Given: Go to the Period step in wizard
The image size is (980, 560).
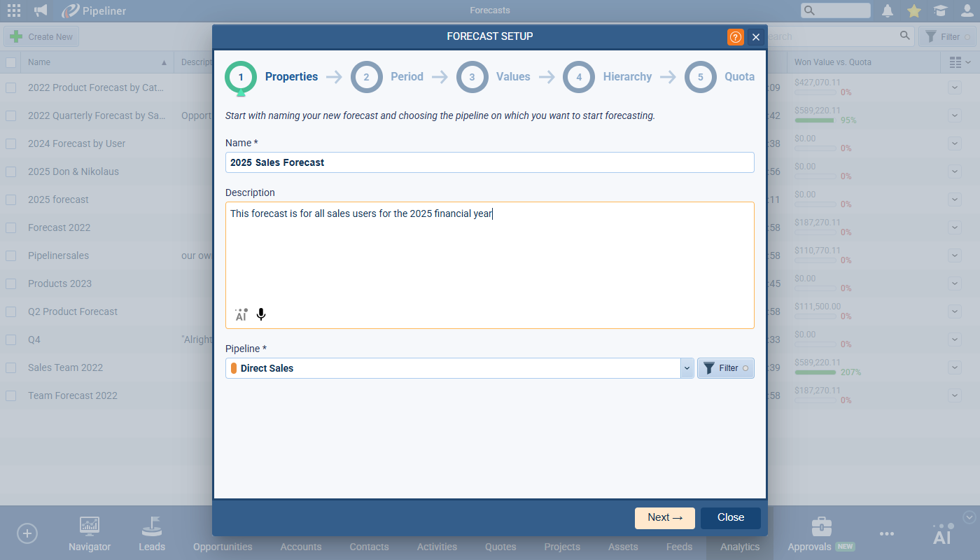Looking at the screenshot, I should [388, 77].
